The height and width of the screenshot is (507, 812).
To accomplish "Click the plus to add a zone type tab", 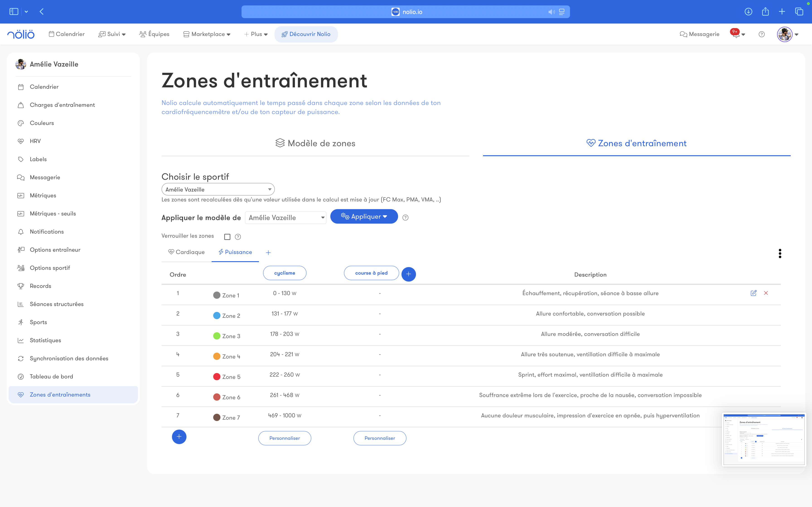I will click(268, 253).
